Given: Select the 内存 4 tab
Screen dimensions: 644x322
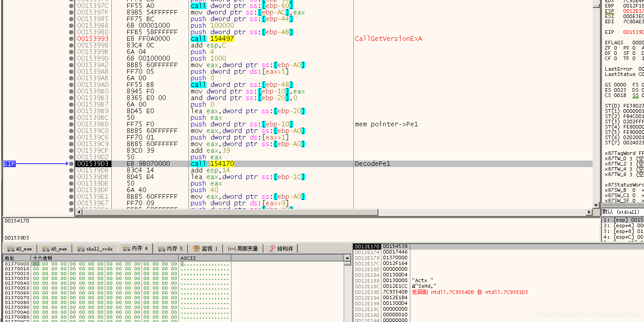Looking at the screenshot, I should tap(135, 248).
